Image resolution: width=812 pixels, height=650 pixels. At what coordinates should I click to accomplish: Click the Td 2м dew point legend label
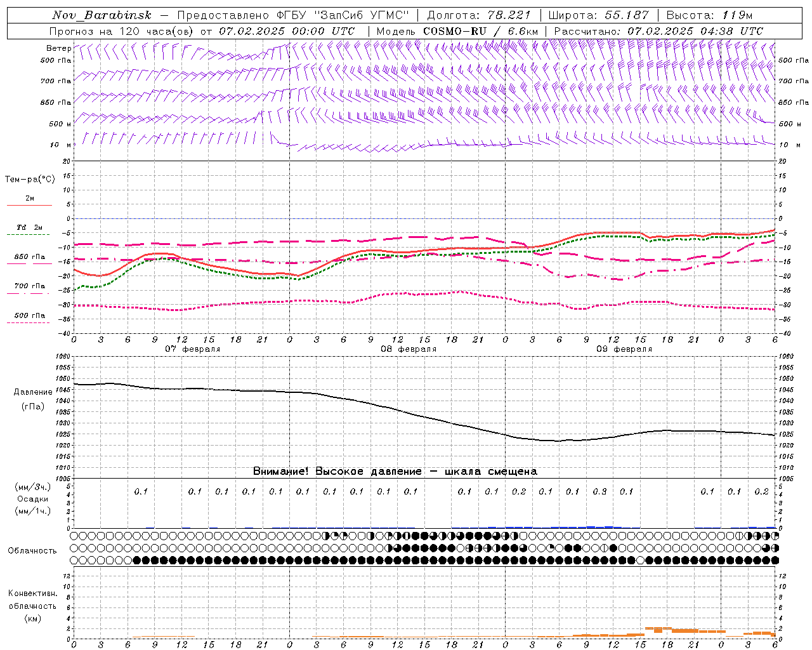click(x=29, y=227)
